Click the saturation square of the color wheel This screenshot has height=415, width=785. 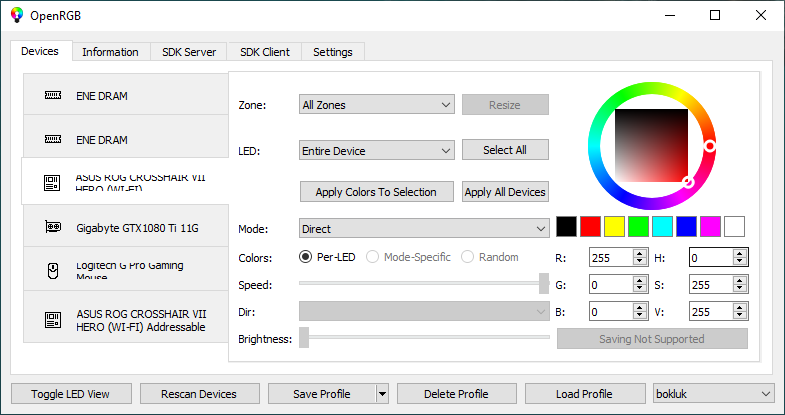click(x=651, y=145)
